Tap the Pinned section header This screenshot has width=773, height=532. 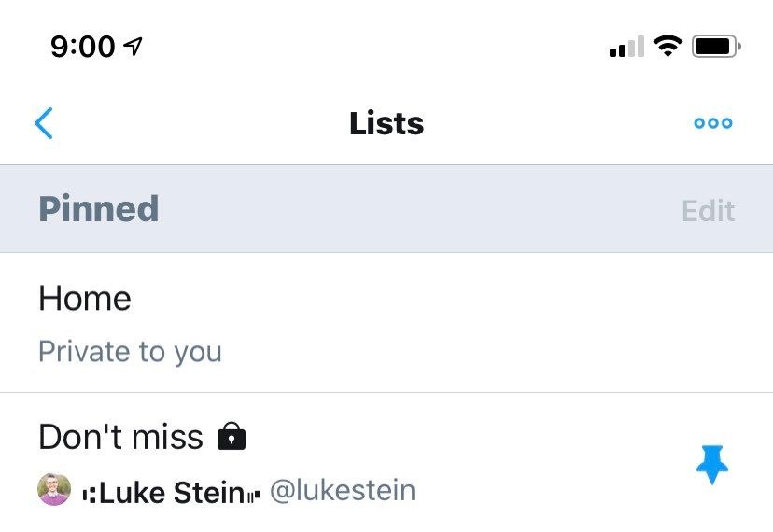tap(98, 209)
